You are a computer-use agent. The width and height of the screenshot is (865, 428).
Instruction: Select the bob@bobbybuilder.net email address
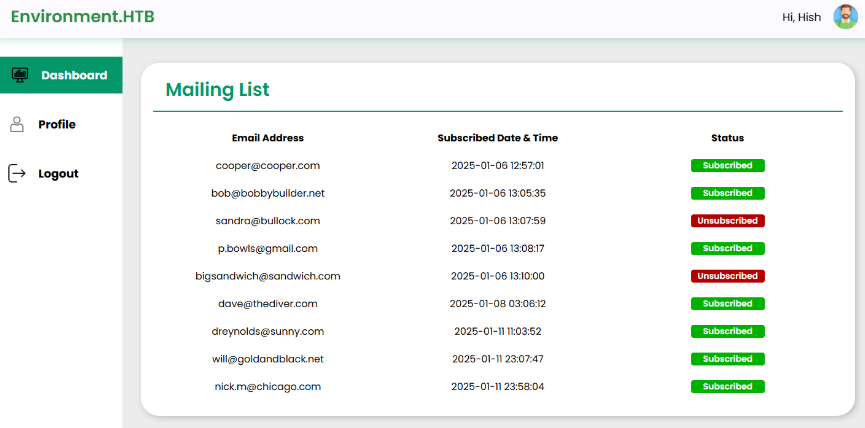click(x=267, y=193)
